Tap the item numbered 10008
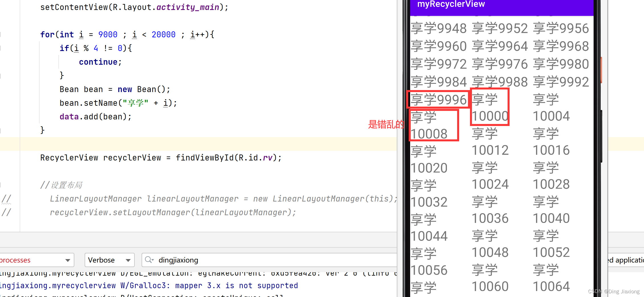Screen dimensions: 644x297 click(429, 126)
